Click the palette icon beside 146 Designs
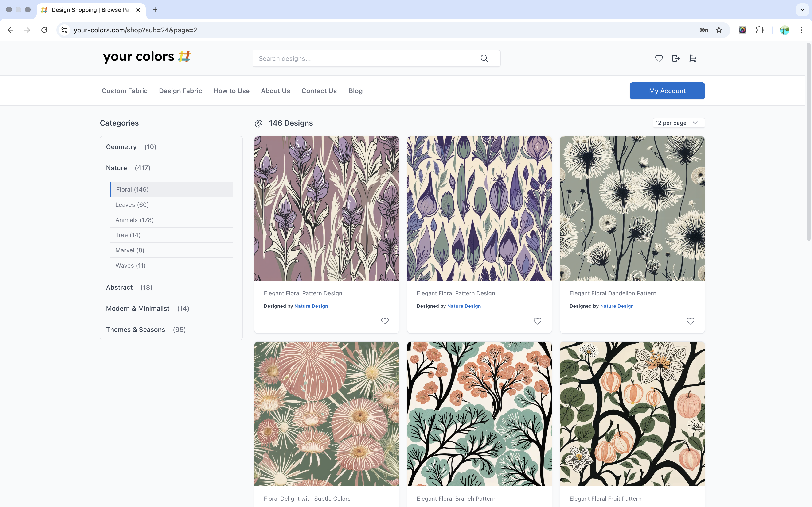 pos(258,123)
